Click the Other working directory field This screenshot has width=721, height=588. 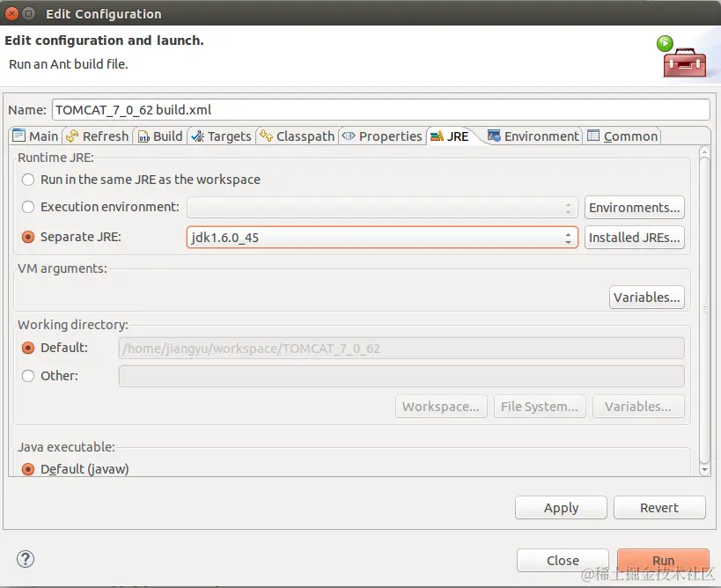pos(401,376)
